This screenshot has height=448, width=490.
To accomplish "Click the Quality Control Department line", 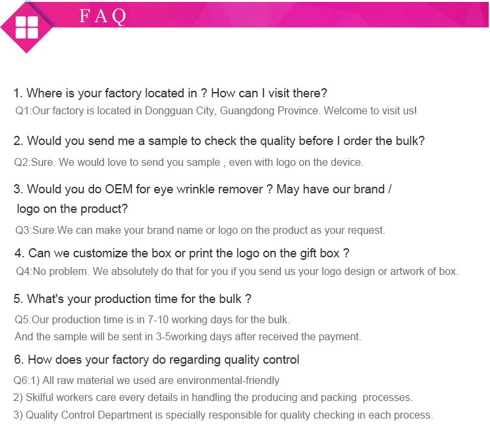I will [223, 415].
